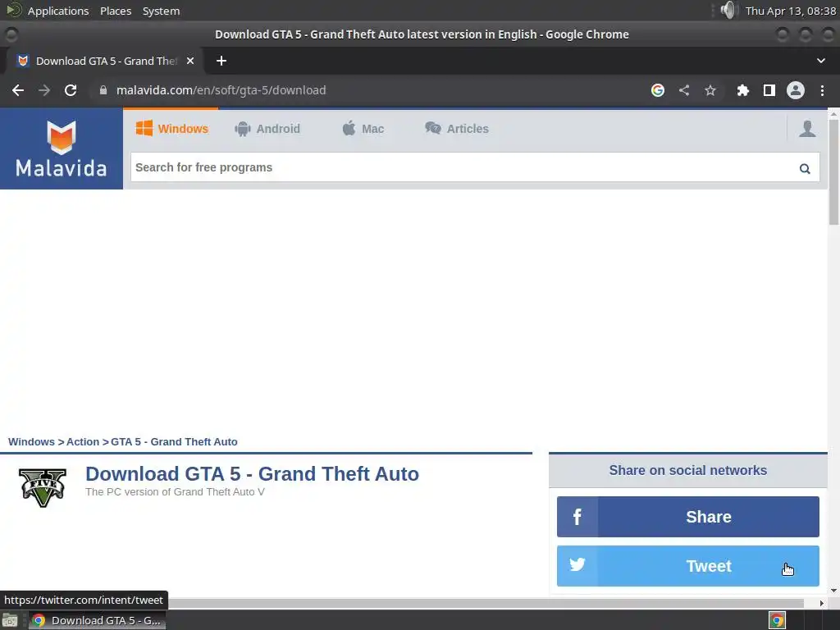The width and height of the screenshot is (840, 630).
Task: Open the Chrome extensions puzzle icon
Action: click(x=742, y=90)
